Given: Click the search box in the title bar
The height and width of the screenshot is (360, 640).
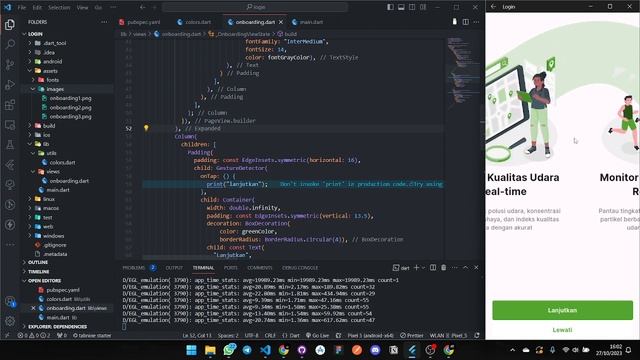Looking at the screenshot, I should coord(256,7).
